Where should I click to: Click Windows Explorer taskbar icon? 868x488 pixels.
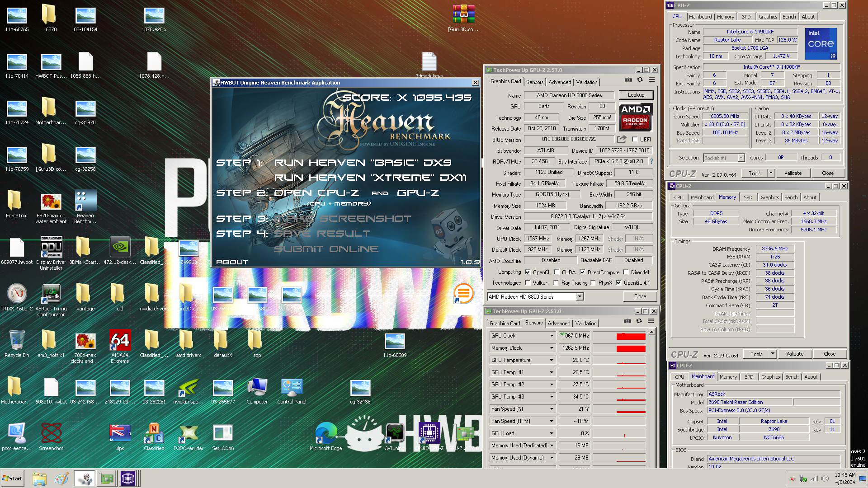(39, 479)
